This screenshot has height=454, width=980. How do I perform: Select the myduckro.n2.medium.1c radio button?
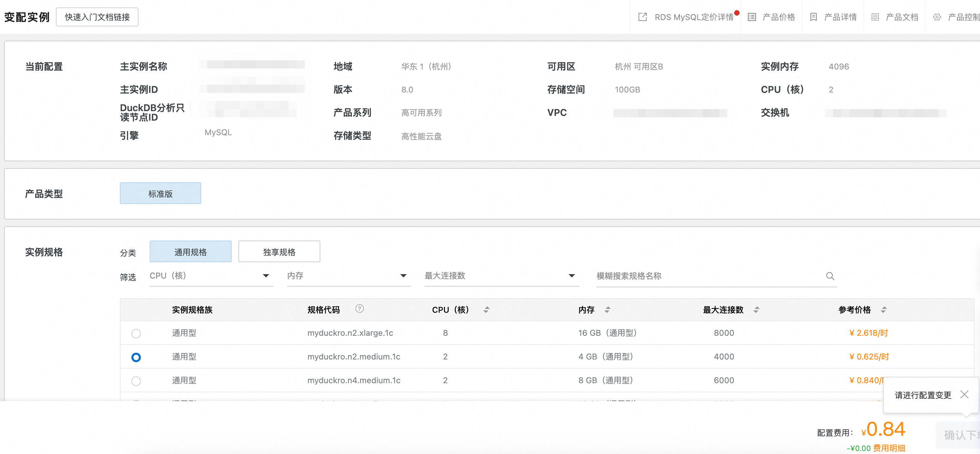[136, 357]
